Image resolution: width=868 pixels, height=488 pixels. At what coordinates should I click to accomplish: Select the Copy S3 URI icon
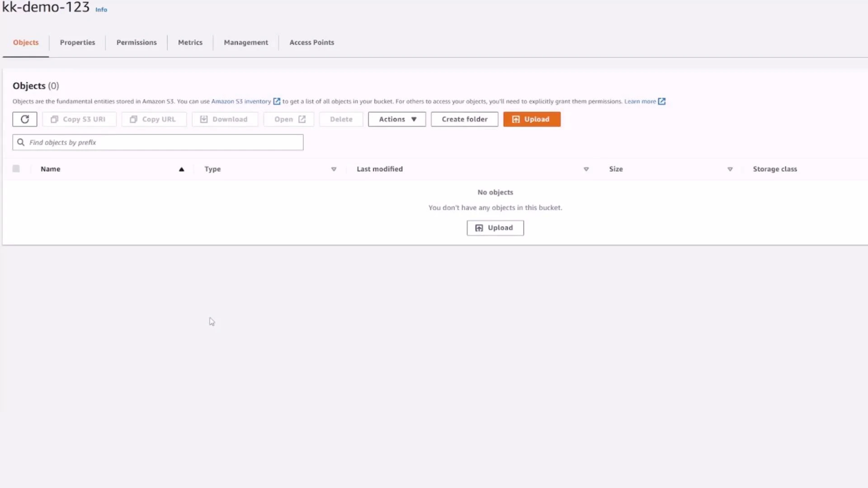54,119
